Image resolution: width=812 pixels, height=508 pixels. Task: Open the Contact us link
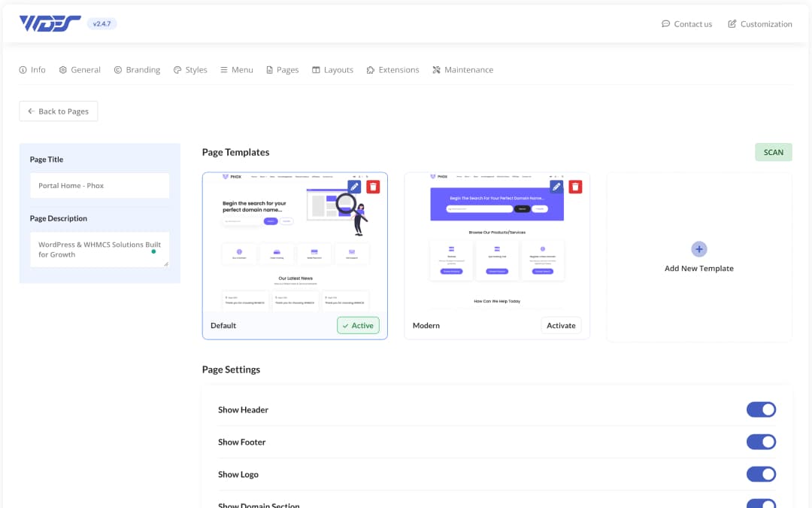coord(686,24)
